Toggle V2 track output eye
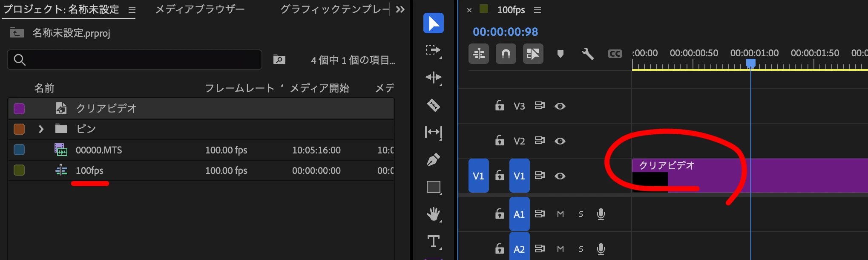The height and width of the screenshot is (260, 868). tap(560, 141)
